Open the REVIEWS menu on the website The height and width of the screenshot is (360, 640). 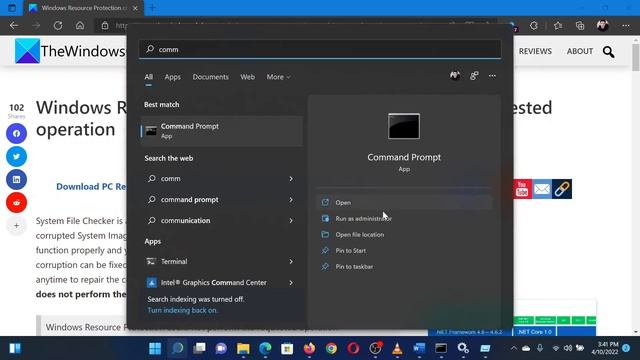[535, 51]
